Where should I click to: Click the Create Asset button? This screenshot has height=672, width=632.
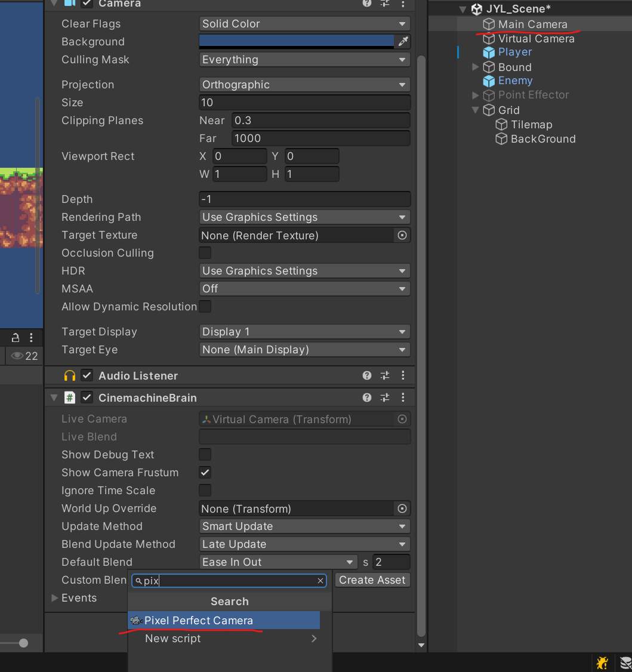pyautogui.click(x=372, y=580)
